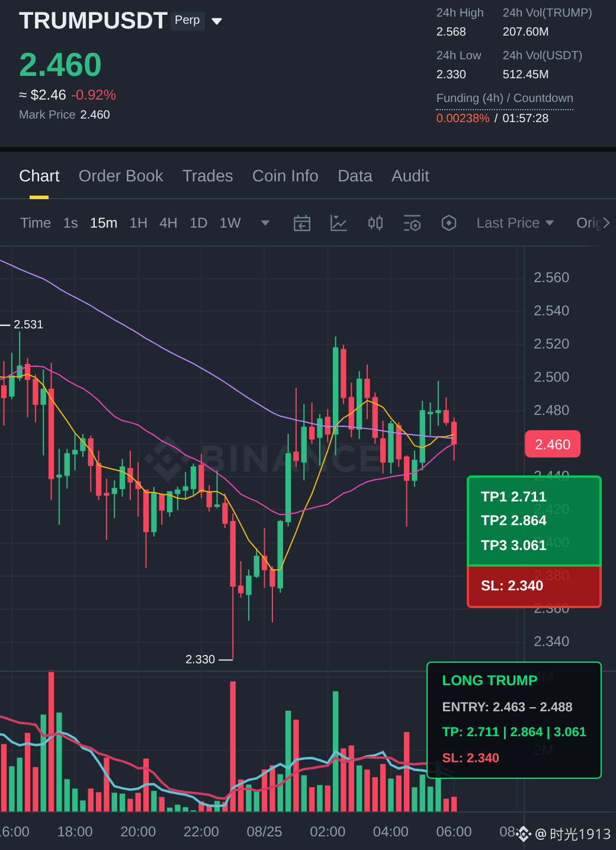The width and height of the screenshot is (616, 850).
Task: Open the Audit tab
Action: pyautogui.click(x=410, y=176)
